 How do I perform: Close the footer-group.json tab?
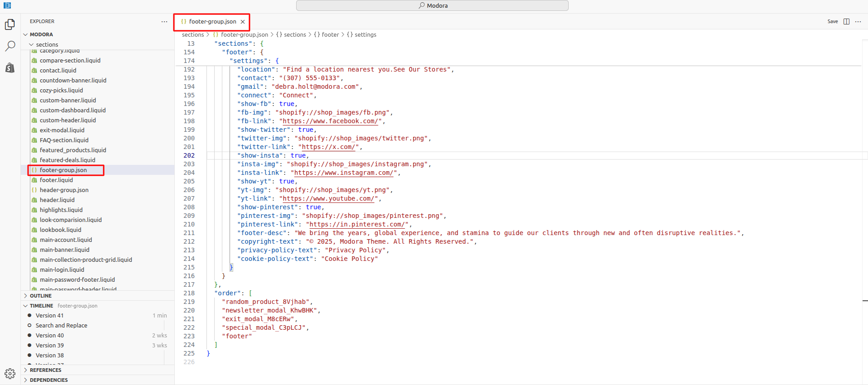tap(243, 22)
